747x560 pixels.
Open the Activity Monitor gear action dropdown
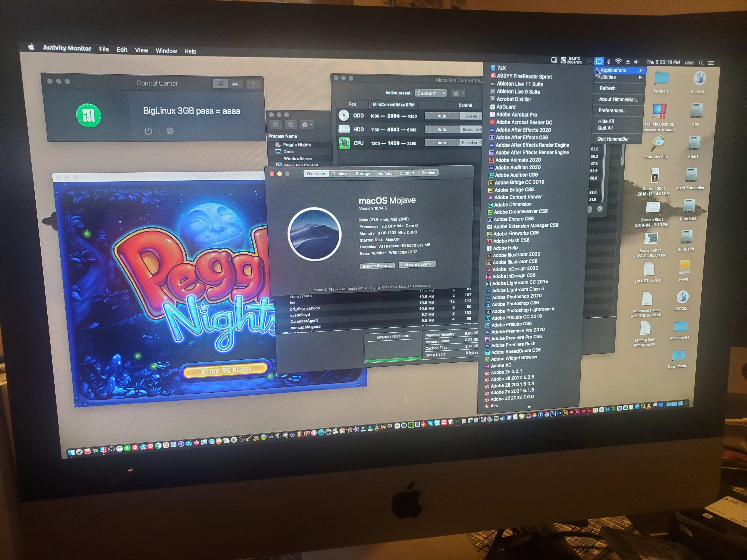coord(307,125)
